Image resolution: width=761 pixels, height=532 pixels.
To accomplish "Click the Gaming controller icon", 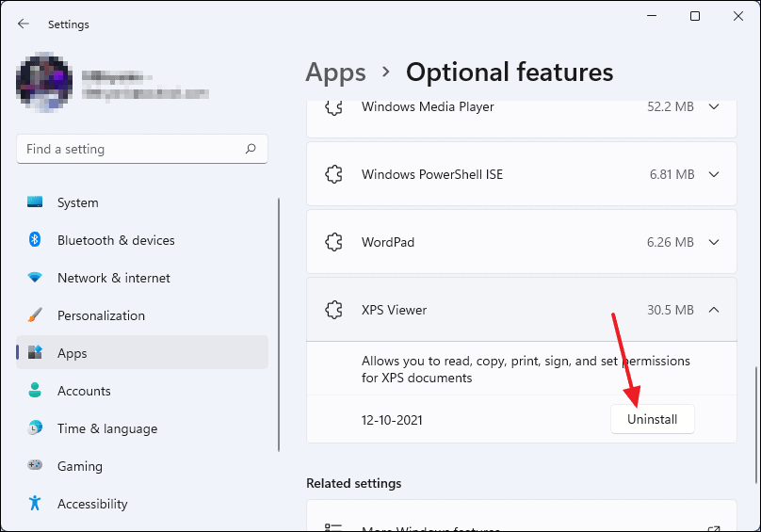I will pos(35,465).
